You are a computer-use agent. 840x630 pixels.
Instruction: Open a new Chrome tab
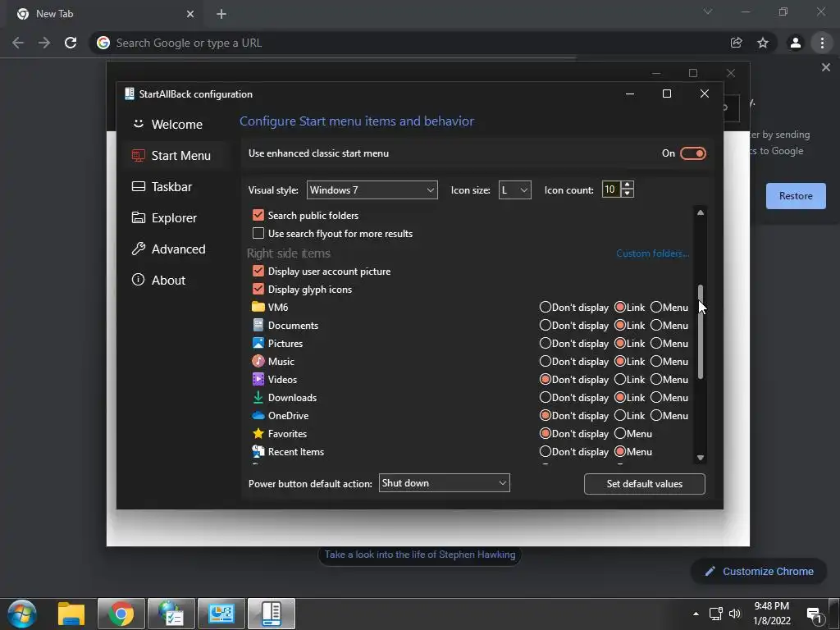coord(221,14)
